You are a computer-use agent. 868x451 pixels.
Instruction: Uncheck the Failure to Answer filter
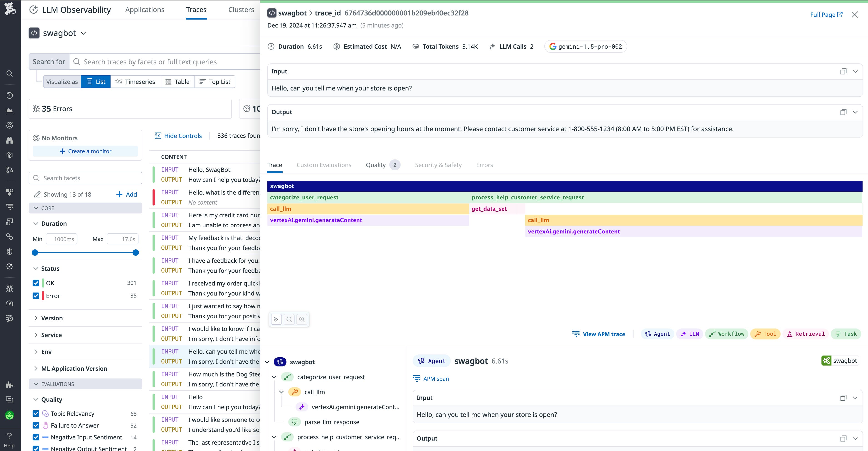point(36,425)
